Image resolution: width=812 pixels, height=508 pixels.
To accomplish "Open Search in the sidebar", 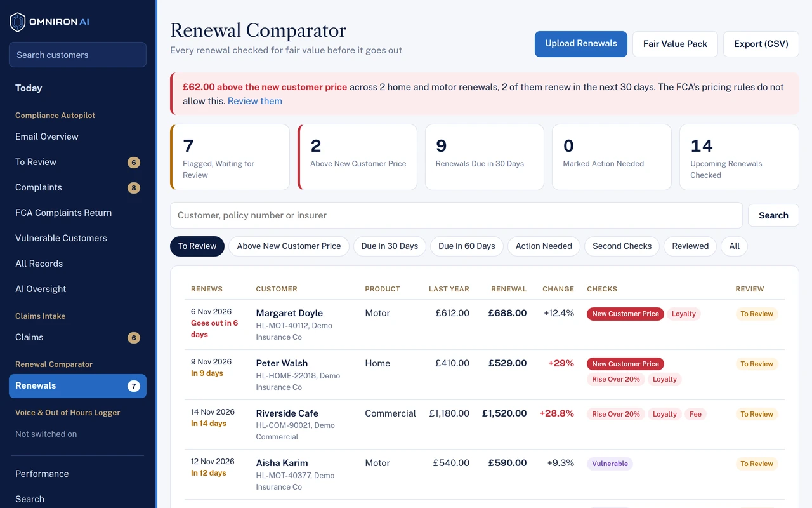I will 77,499.
